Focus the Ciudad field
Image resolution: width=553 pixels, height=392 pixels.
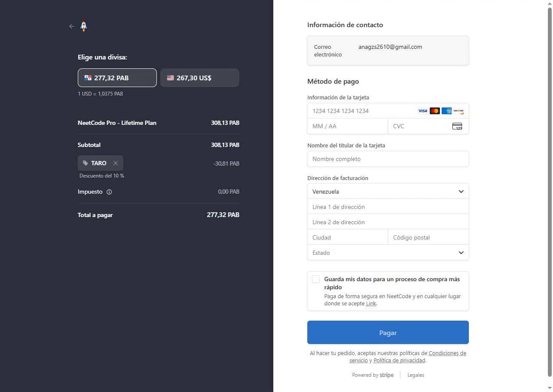click(348, 237)
